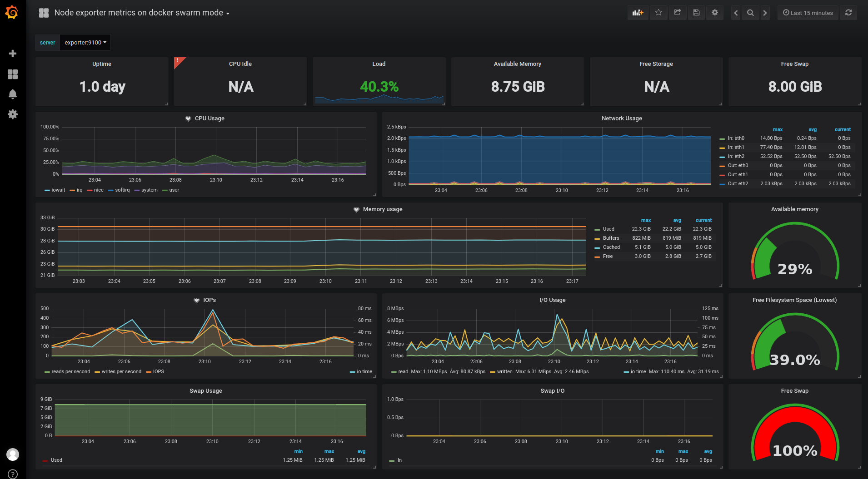Click the Free Swap 100% gauge

point(795,434)
